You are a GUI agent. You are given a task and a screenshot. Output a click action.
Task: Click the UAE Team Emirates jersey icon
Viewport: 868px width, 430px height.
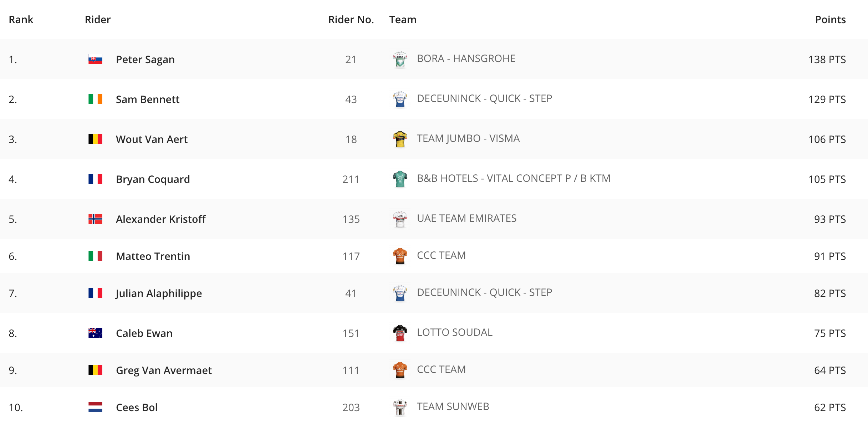click(400, 219)
